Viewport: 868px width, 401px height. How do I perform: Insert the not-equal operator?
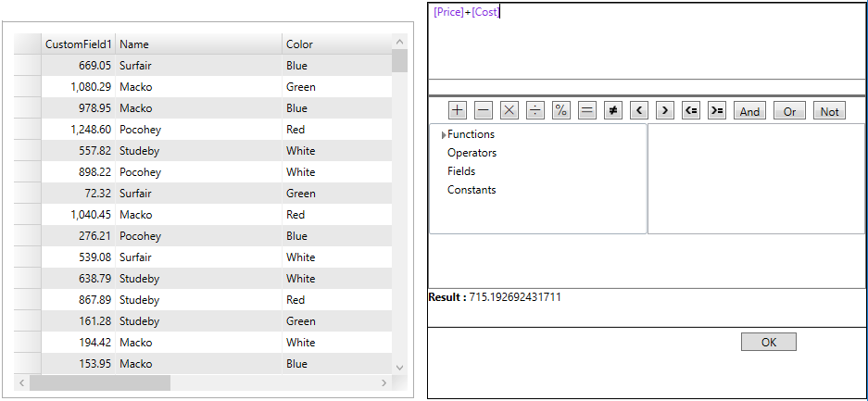(x=612, y=110)
